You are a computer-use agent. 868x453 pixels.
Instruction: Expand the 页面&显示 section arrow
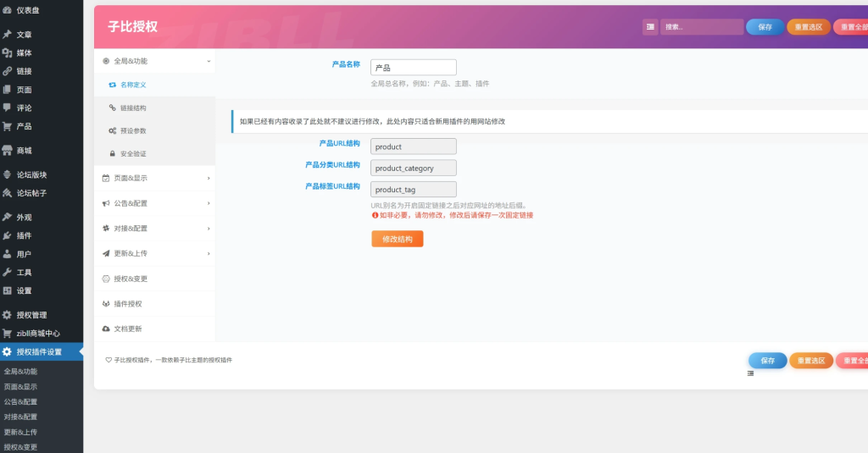coord(209,178)
